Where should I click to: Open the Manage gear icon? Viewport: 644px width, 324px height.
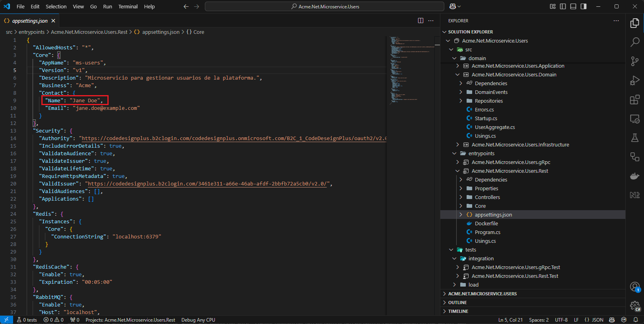point(635,306)
